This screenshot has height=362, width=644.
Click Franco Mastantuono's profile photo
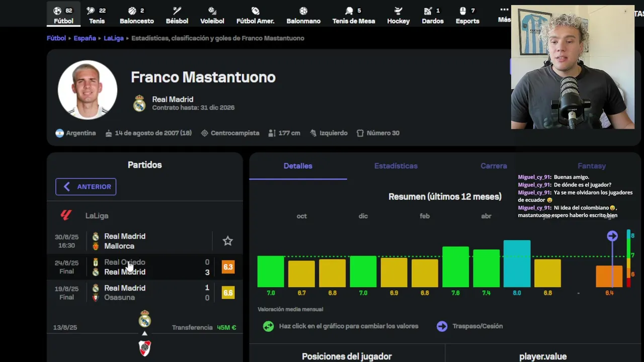pyautogui.click(x=88, y=90)
